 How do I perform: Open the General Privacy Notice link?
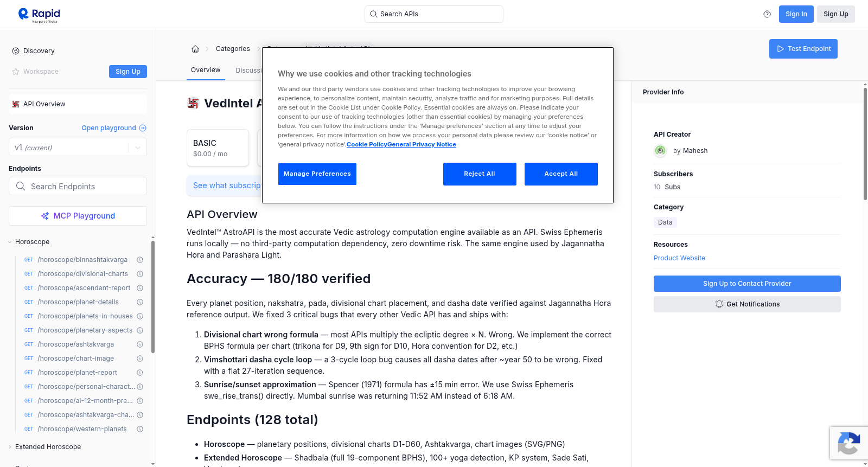[x=422, y=144]
